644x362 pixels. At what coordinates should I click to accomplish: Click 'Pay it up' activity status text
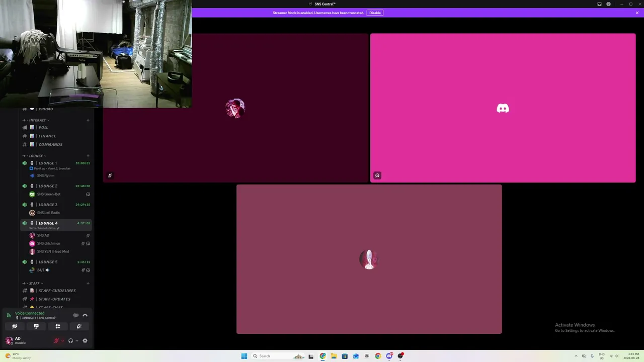tap(52, 168)
